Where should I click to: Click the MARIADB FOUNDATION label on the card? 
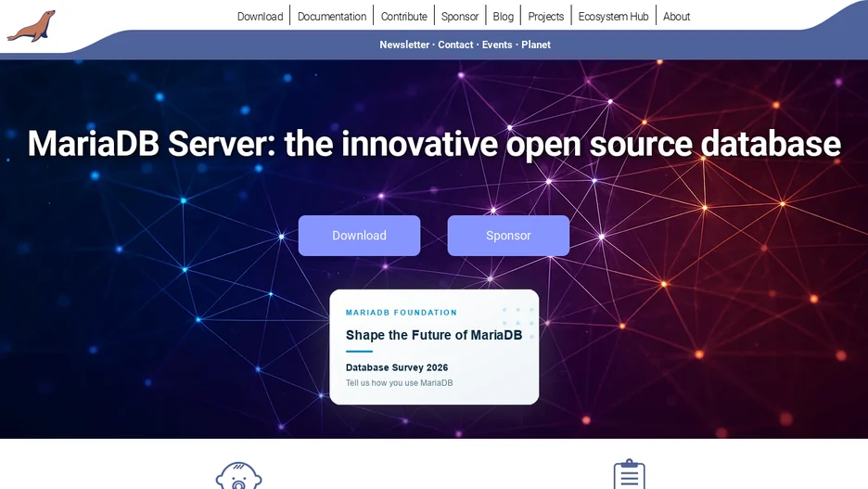402,313
